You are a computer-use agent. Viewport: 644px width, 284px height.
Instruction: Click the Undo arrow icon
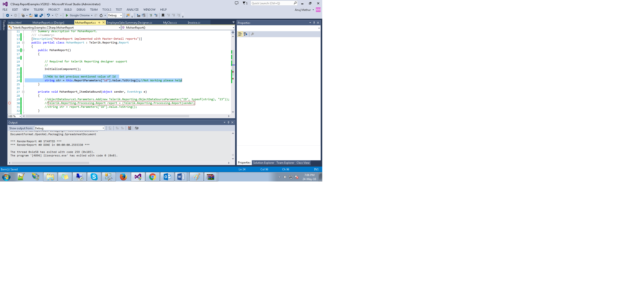click(48, 15)
